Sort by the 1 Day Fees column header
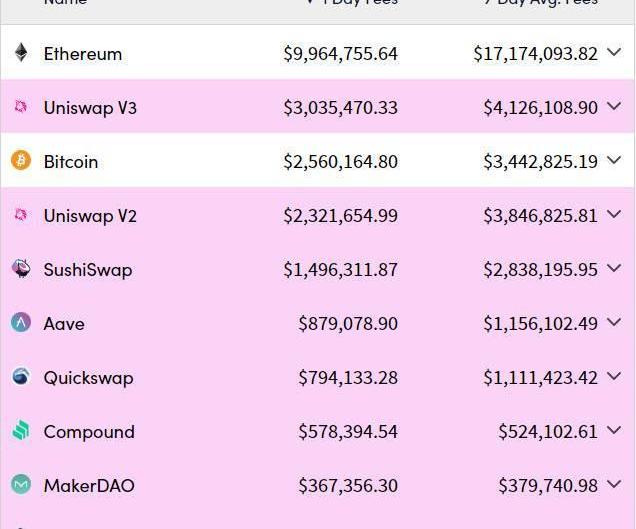The width and height of the screenshot is (636, 529). [352, 2]
